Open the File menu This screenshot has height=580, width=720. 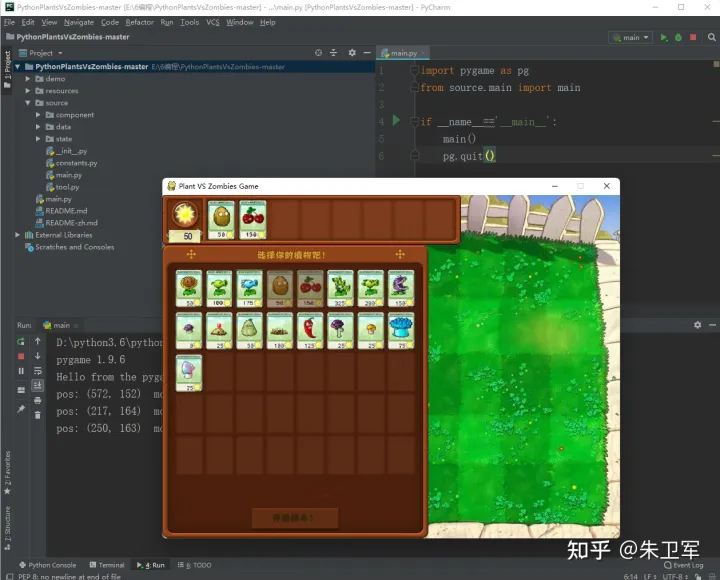[9, 22]
